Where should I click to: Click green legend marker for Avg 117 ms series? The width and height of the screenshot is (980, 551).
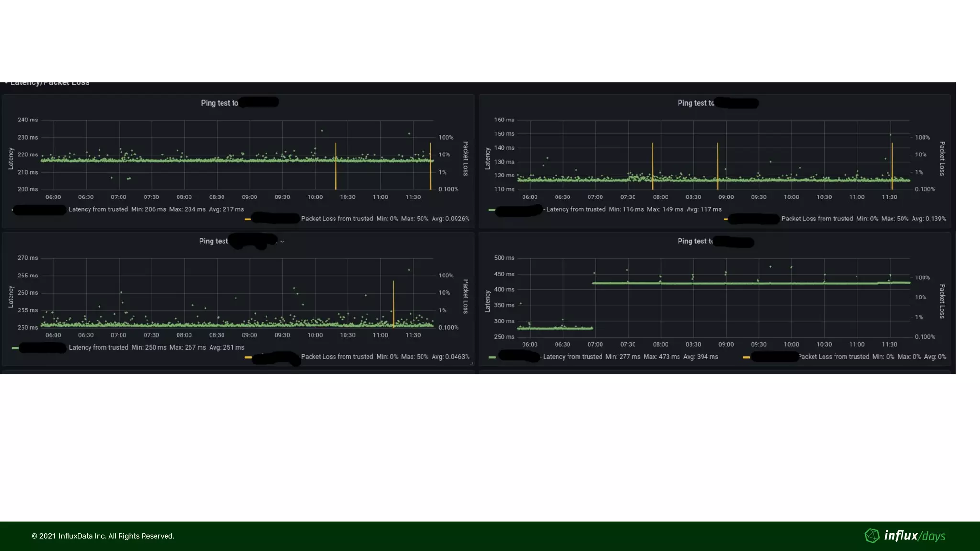point(491,210)
